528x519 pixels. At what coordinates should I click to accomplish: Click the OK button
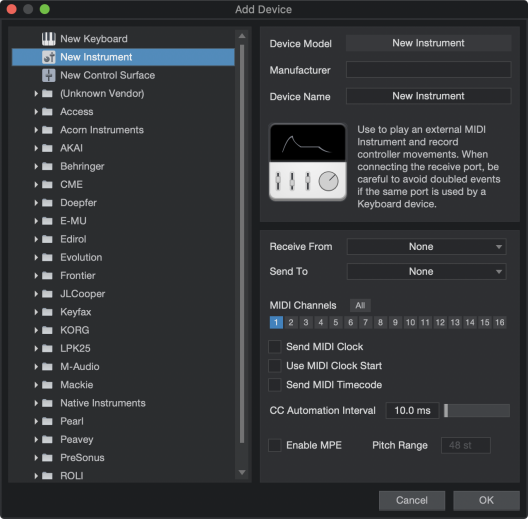(486, 500)
